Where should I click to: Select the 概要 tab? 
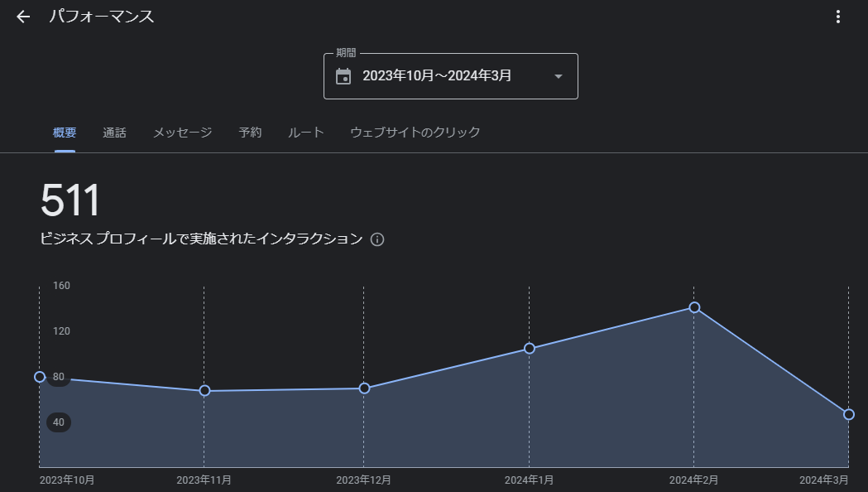(65, 133)
